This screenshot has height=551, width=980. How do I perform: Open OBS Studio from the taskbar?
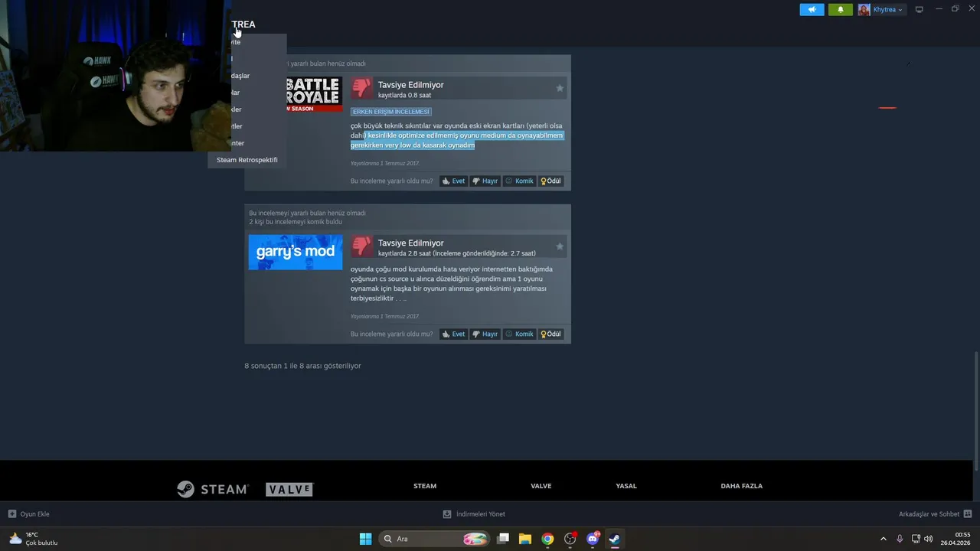570,539
